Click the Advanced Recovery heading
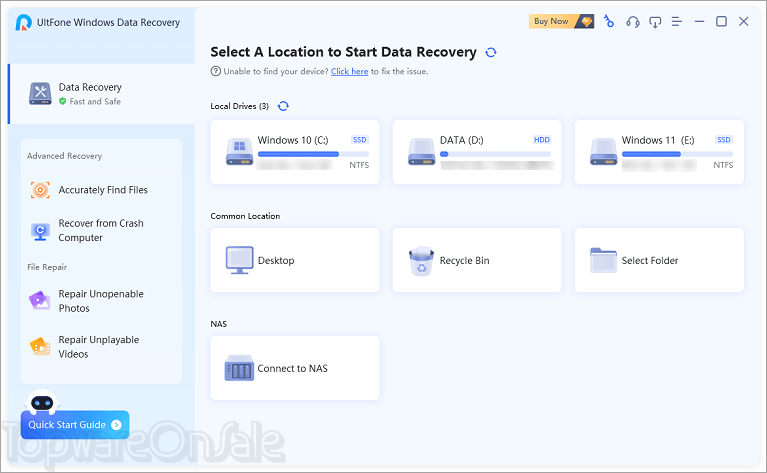The height and width of the screenshot is (473, 767). point(65,156)
